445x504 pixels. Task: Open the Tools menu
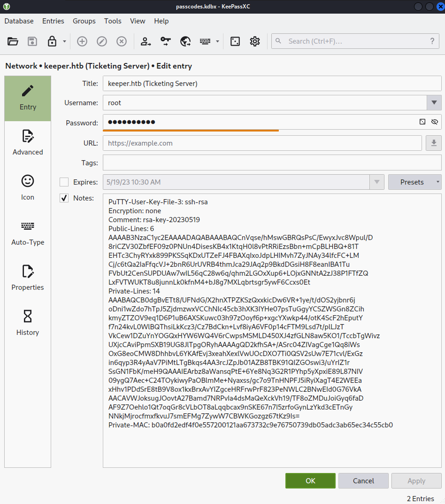coord(113,21)
